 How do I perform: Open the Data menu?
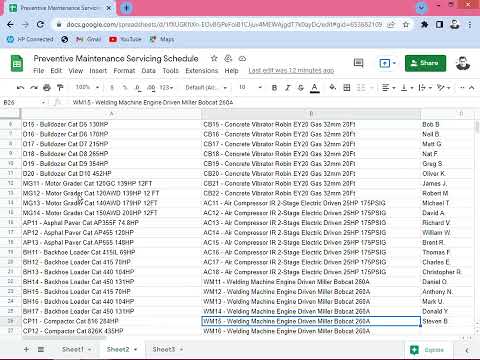point(149,71)
